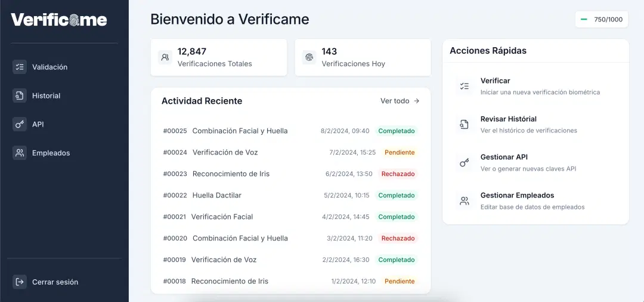Viewport: 644px width, 302px height.
Task: Click the Empleados people icon in sidebar
Action: pos(19,153)
